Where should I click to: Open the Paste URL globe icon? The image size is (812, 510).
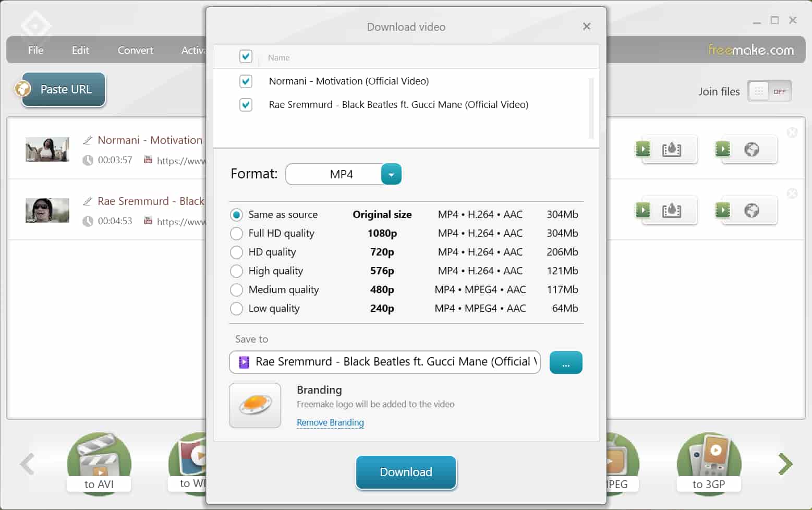(x=22, y=89)
